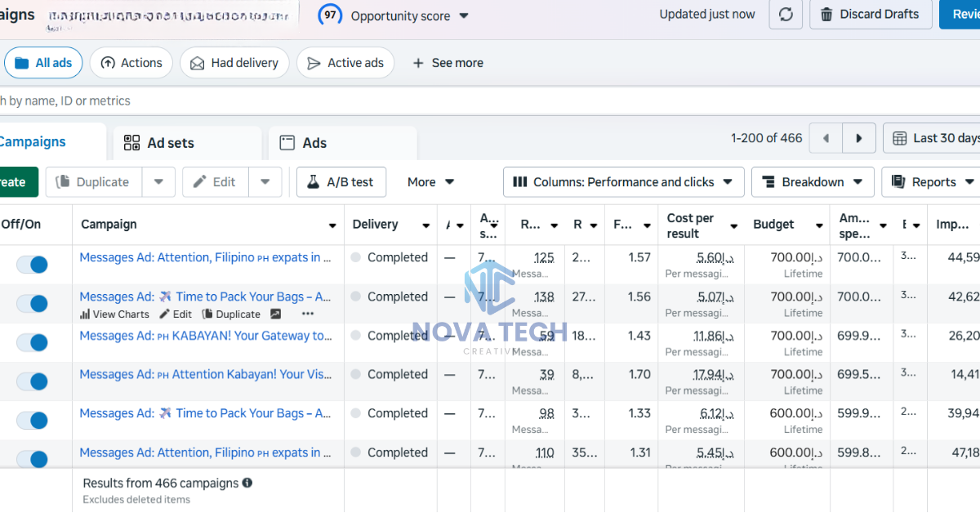Click 'Updated just now' text
This screenshot has width=980, height=513.
(x=707, y=14)
